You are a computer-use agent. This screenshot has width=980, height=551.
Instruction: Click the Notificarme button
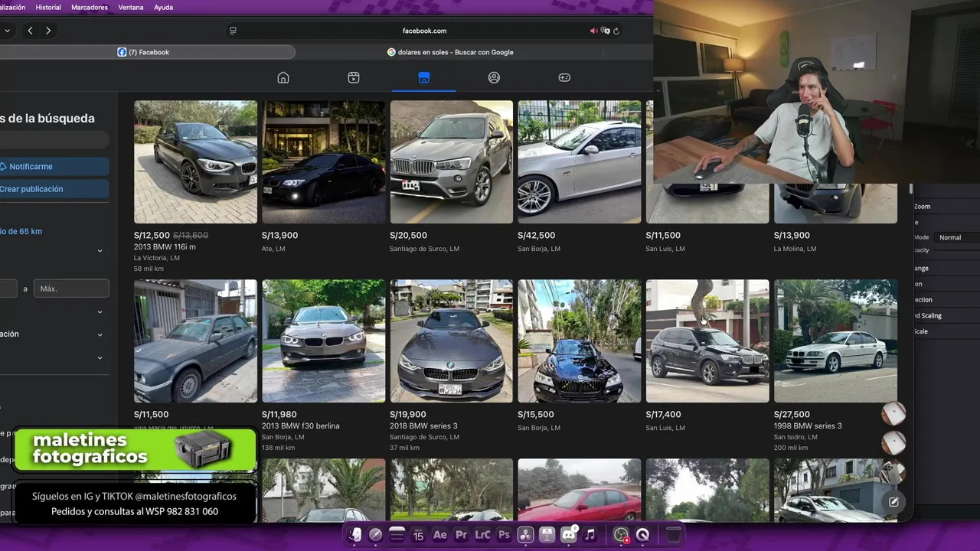pyautogui.click(x=53, y=166)
